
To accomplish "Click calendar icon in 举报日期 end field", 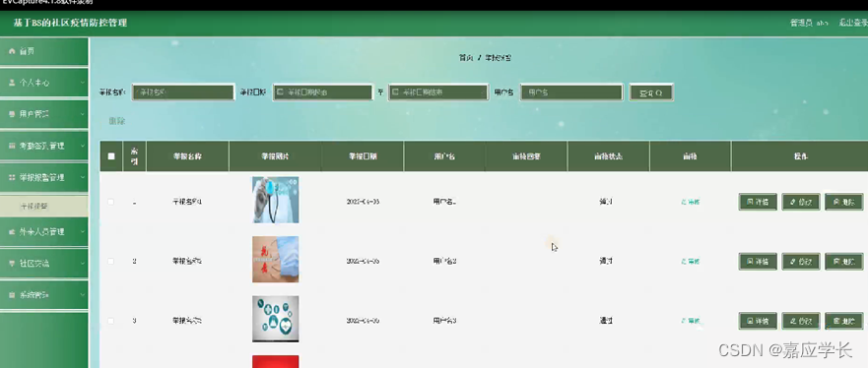I will (x=395, y=92).
